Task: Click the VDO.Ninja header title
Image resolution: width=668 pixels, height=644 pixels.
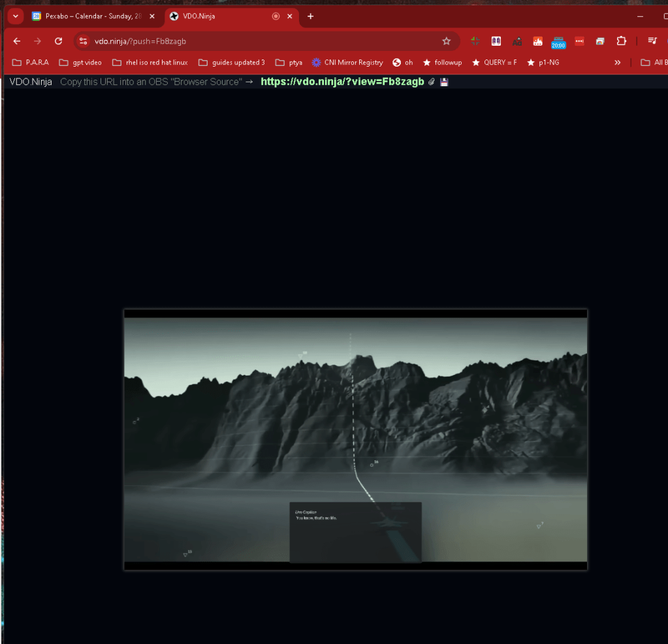Action: [x=31, y=82]
